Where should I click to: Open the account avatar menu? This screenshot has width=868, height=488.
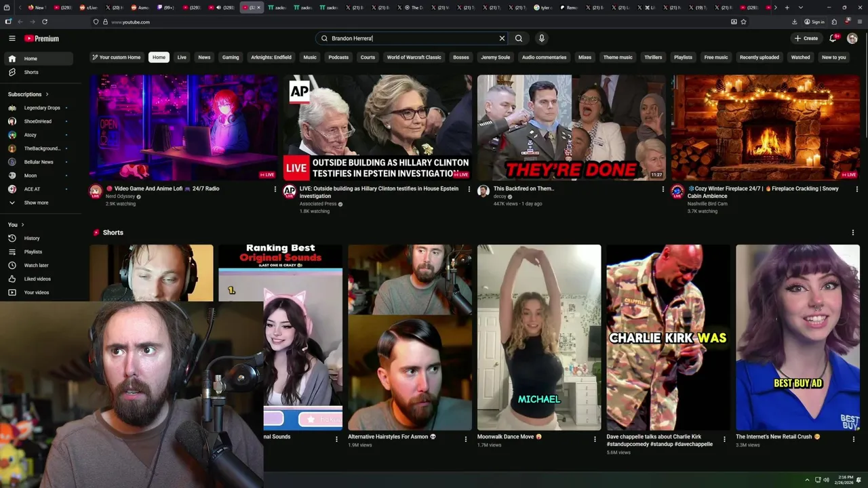pos(852,39)
